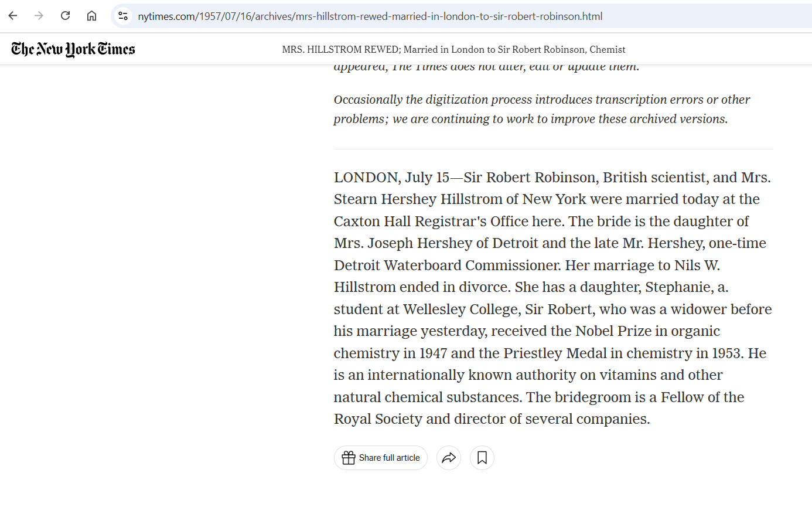Click the MRS. HILLSTROM REWED header title
The height and width of the screenshot is (517, 812).
[x=453, y=50]
